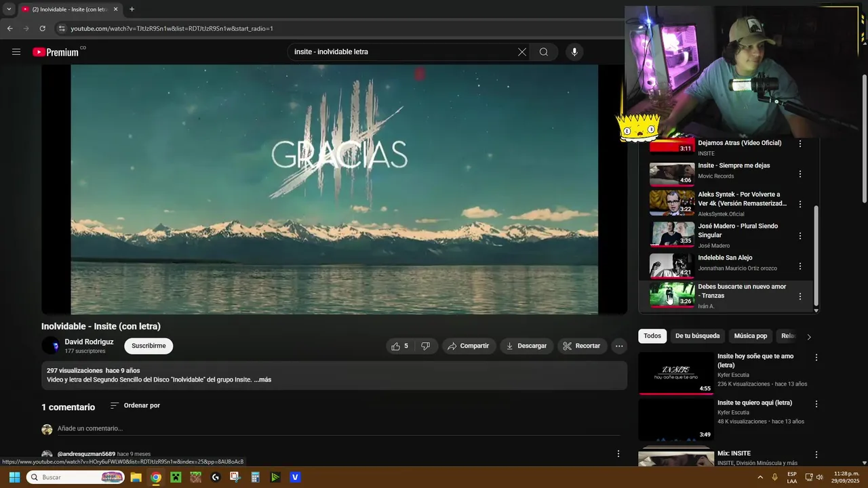
Task: Open options for Indeleble San Alejo item
Action: tap(800, 266)
